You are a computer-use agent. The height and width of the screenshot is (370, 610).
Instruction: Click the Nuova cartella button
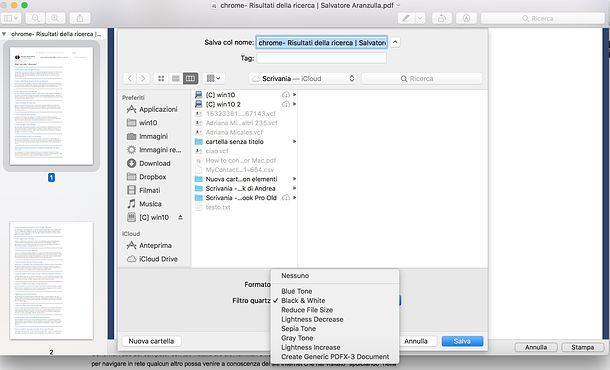pos(151,341)
